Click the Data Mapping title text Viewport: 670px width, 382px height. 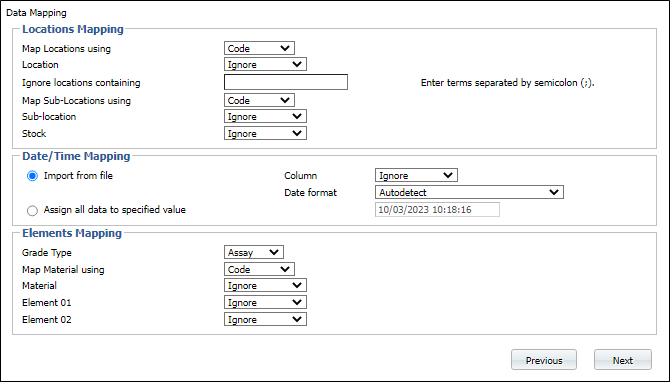36,13
